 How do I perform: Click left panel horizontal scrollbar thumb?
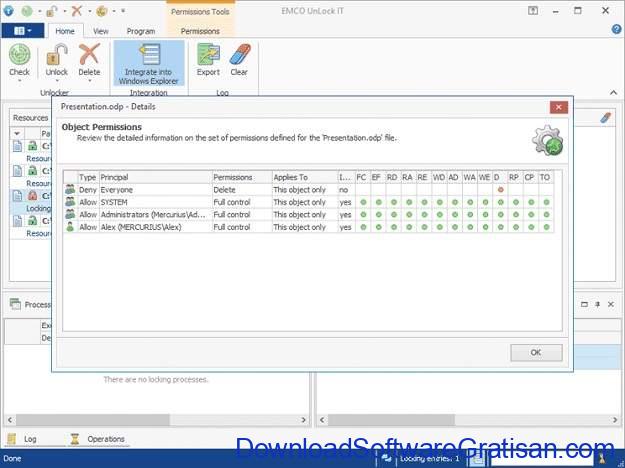[x=92, y=420]
